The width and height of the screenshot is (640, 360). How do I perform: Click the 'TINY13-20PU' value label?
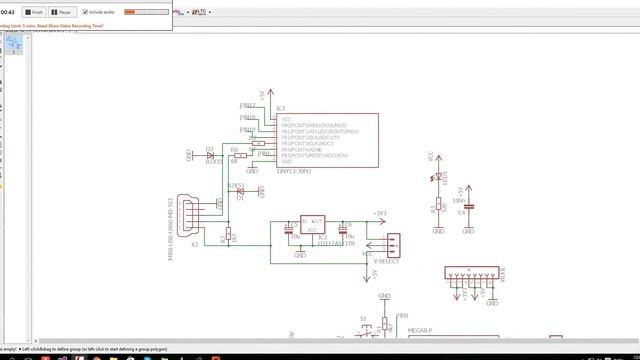[293, 171]
